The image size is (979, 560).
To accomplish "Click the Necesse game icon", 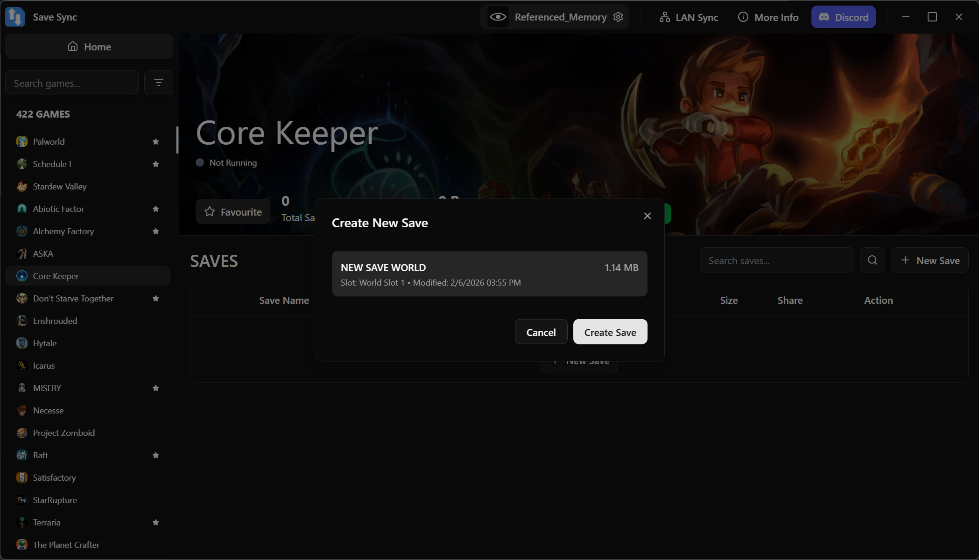I will coord(22,410).
